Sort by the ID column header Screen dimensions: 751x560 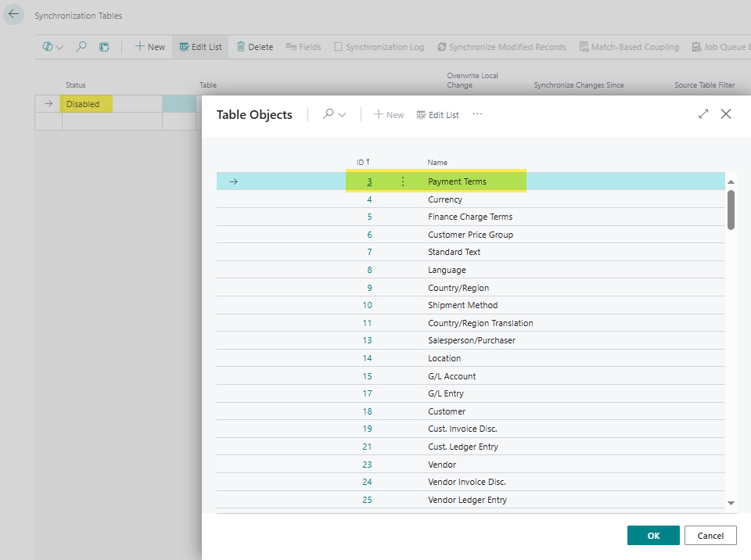click(362, 162)
